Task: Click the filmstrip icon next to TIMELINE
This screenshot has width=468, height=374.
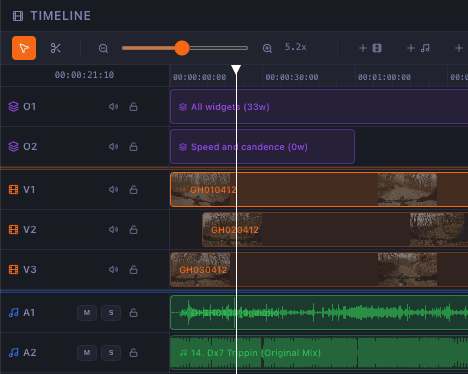Action: click(x=18, y=16)
